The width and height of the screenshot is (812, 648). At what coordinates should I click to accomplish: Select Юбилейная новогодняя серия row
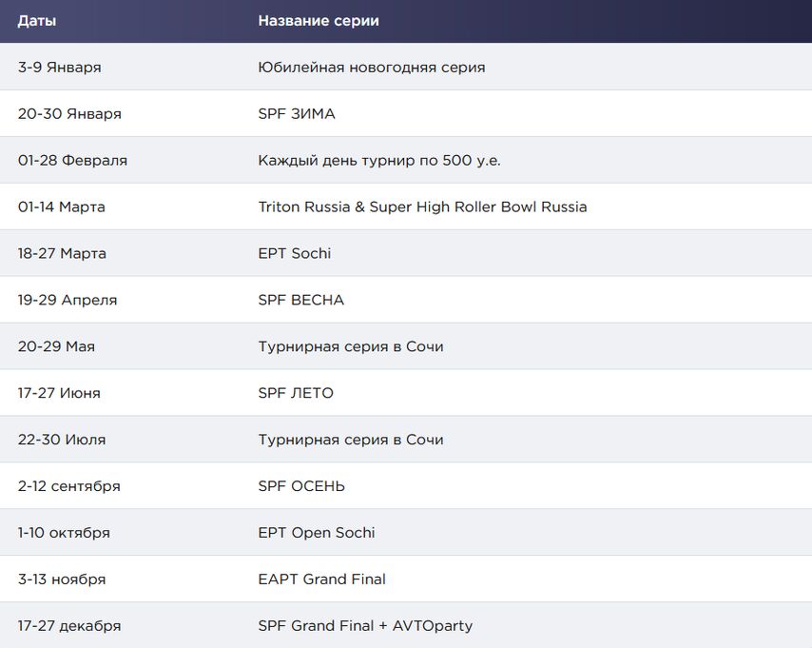click(x=406, y=67)
